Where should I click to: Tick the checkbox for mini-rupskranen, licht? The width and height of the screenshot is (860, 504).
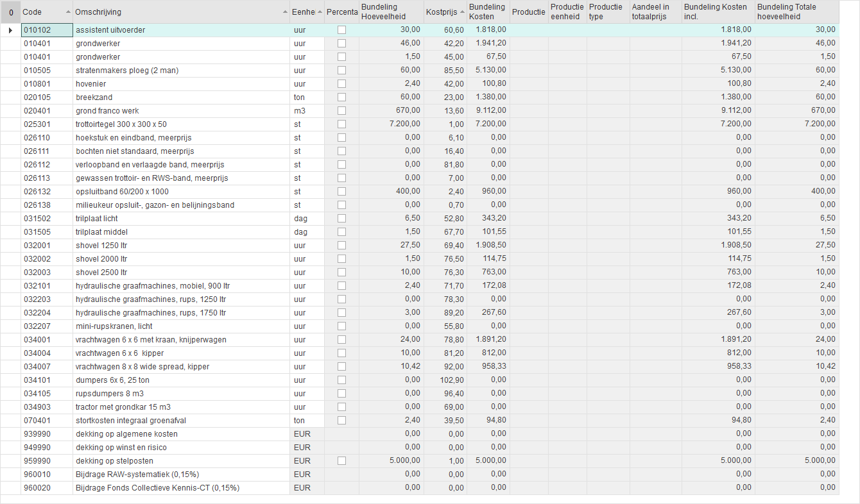coord(341,326)
